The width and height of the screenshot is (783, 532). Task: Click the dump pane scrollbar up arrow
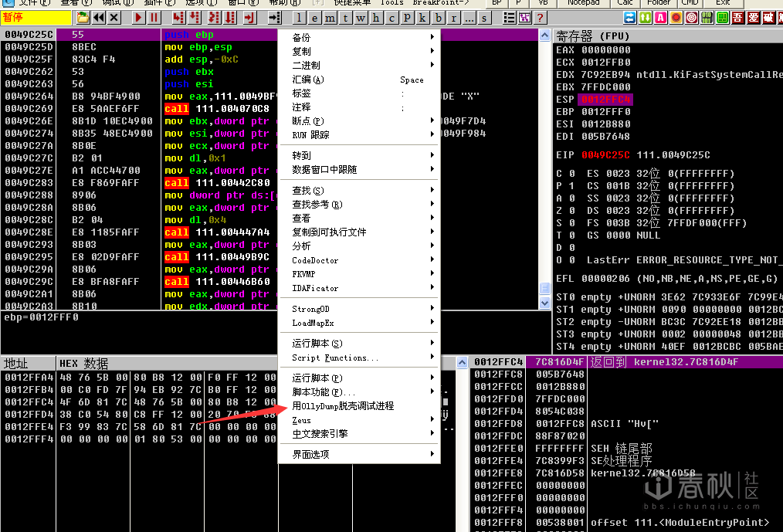463,362
